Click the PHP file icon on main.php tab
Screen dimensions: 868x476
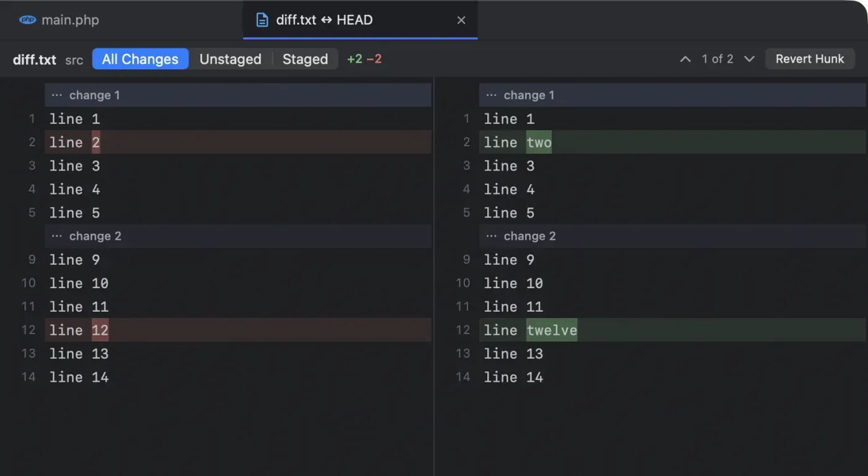(x=27, y=20)
